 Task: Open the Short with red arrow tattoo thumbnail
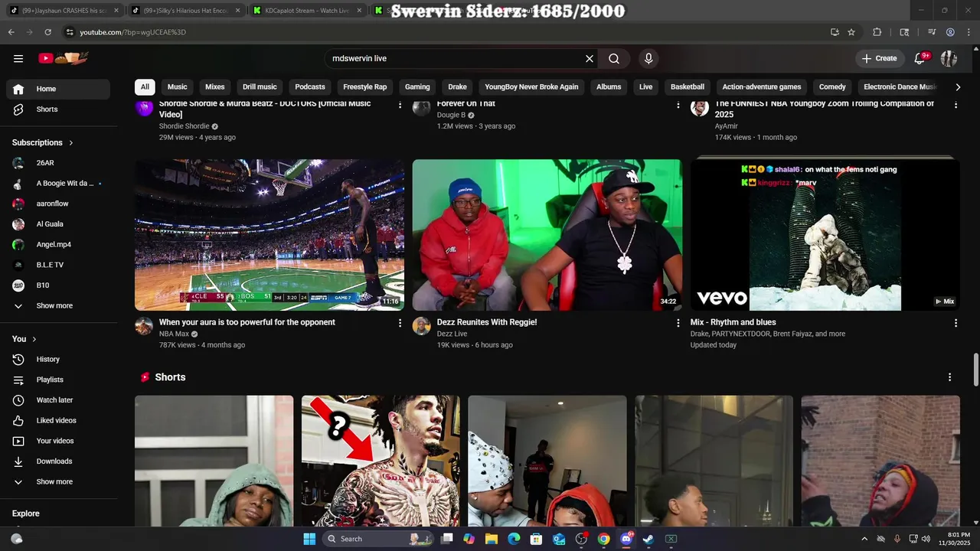click(381, 461)
